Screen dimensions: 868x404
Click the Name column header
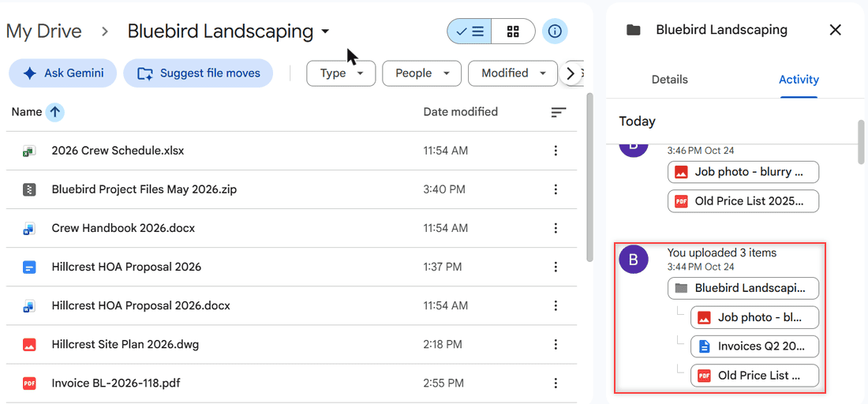(x=27, y=112)
